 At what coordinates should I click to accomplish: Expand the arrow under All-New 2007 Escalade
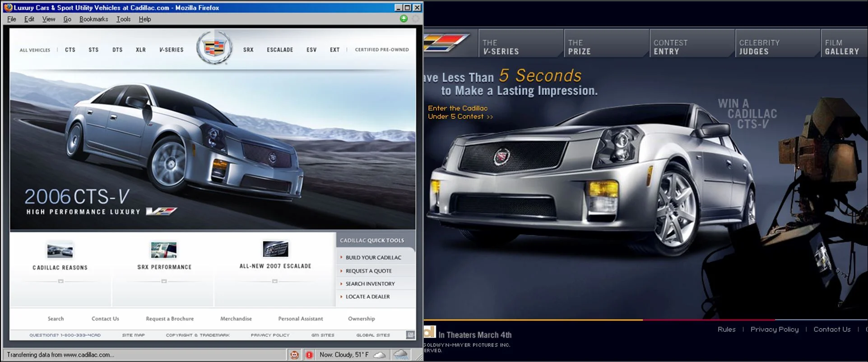click(x=274, y=281)
